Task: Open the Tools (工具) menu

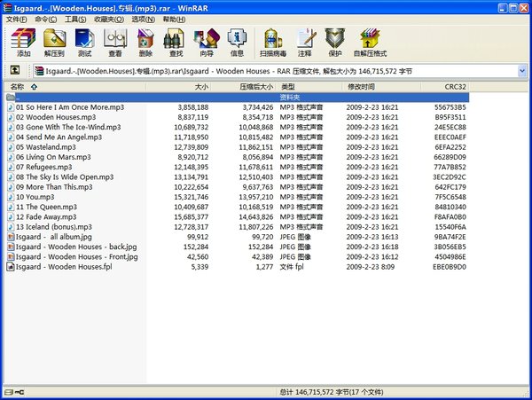Action: (x=75, y=20)
